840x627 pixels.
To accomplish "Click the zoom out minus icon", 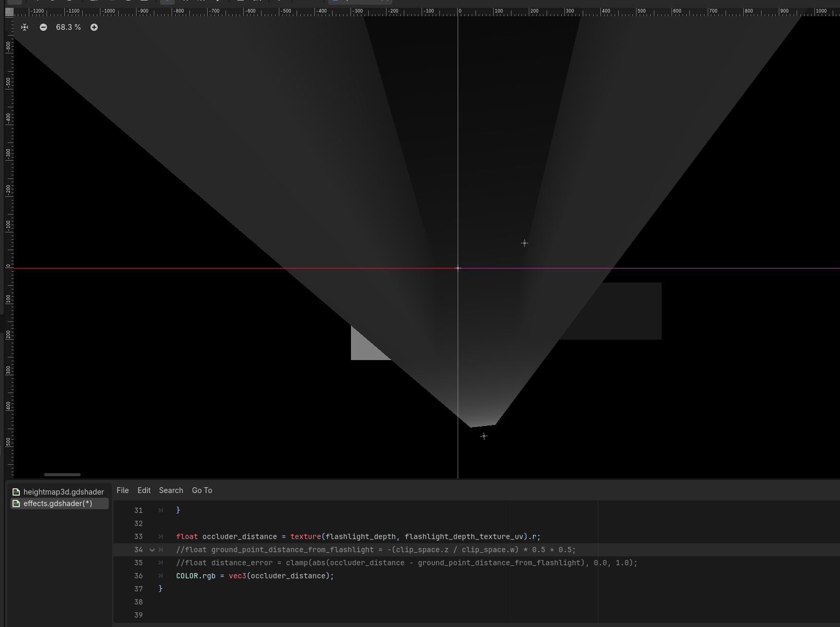I will 43,27.
